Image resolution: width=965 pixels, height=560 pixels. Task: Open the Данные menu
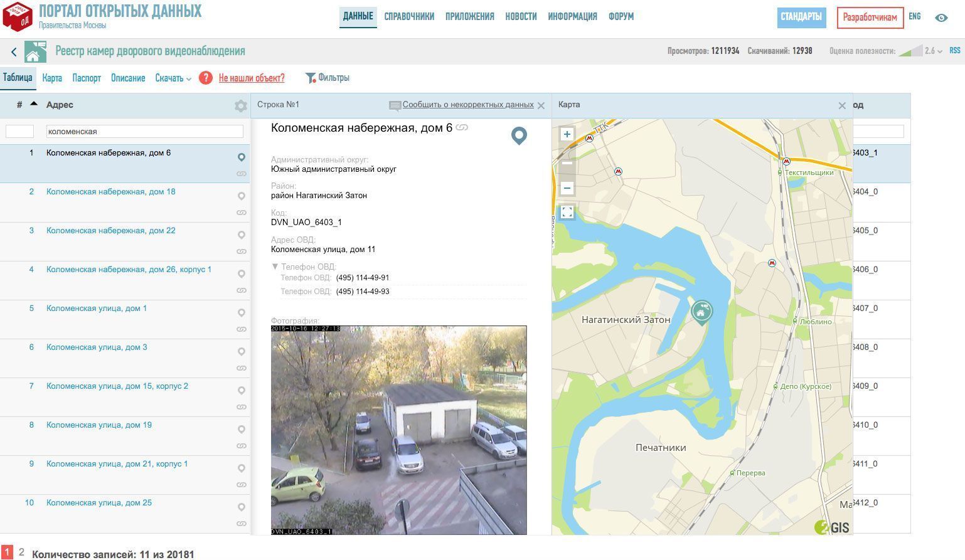point(358,16)
